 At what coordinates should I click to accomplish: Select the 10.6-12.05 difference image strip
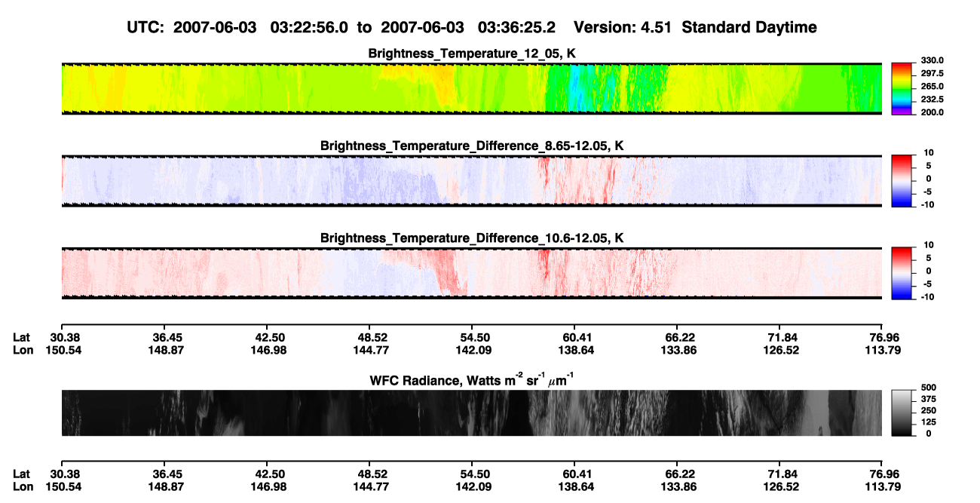[472, 274]
